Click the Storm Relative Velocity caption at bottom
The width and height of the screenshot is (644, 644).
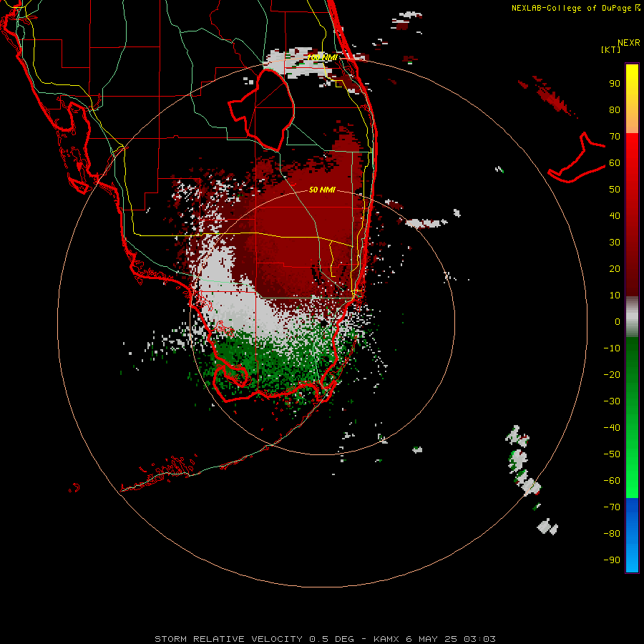tap(325, 639)
